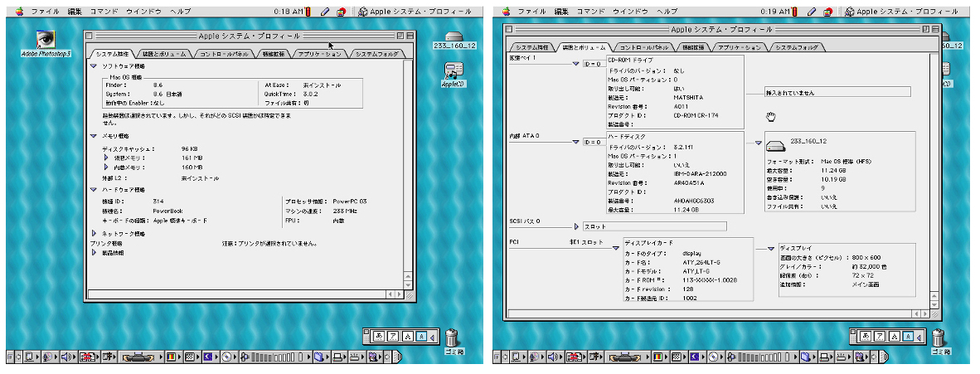
Task: Expand the 製品情報 section
Action: [94, 253]
